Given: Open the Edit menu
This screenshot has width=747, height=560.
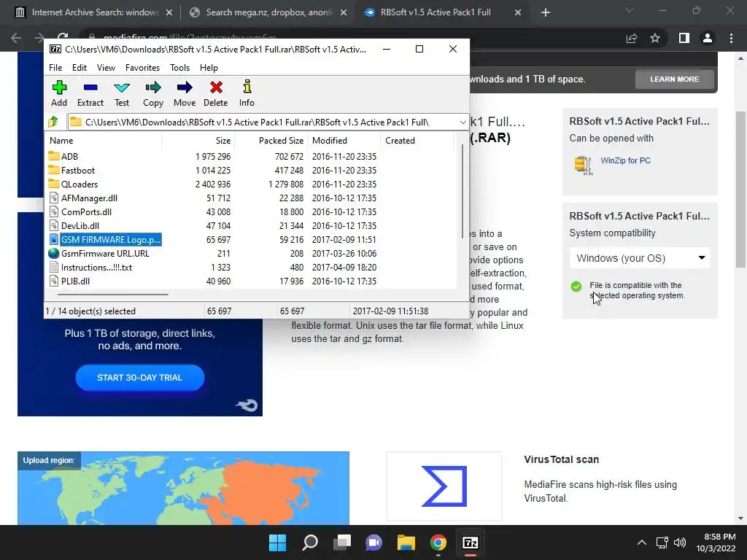Looking at the screenshot, I should coord(79,68).
